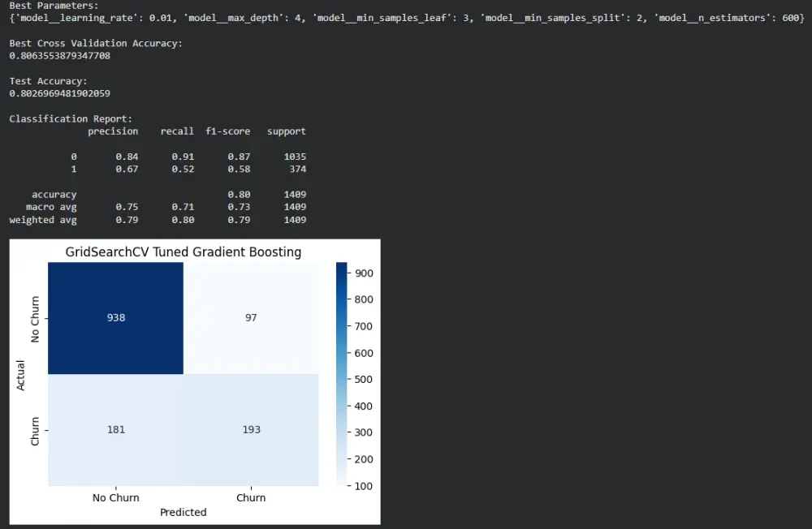Click the 'Predicted' x-axis label
This screenshot has width=812, height=529.
(184, 513)
